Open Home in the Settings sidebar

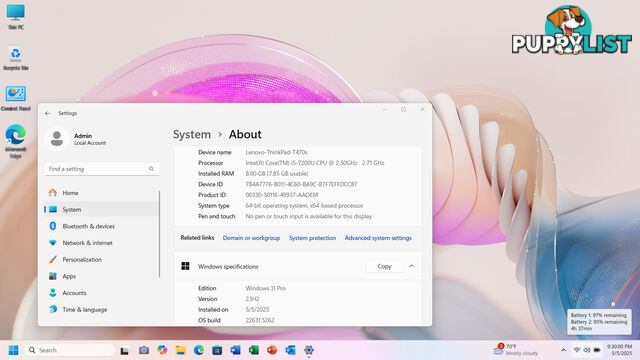click(x=102, y=193)
